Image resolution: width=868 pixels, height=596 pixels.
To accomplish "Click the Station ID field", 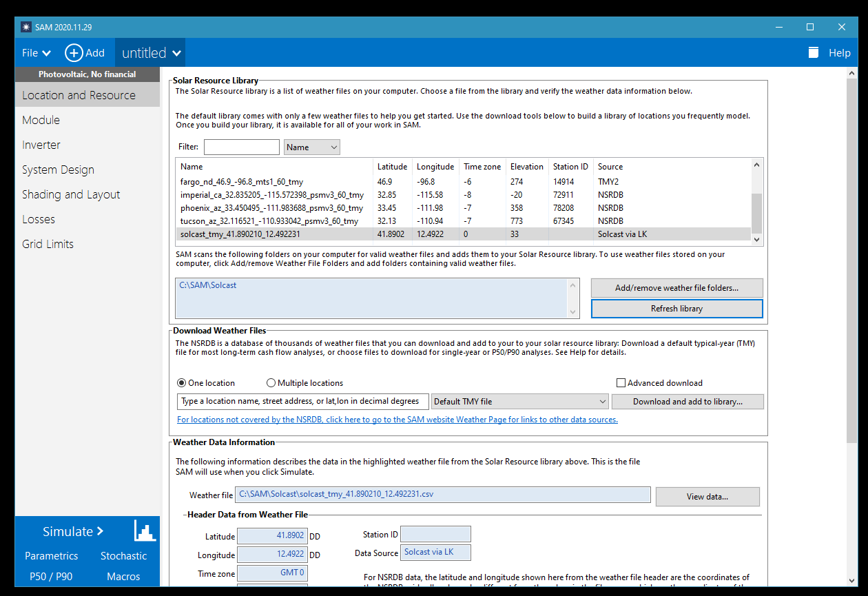I will click(435, 534).
